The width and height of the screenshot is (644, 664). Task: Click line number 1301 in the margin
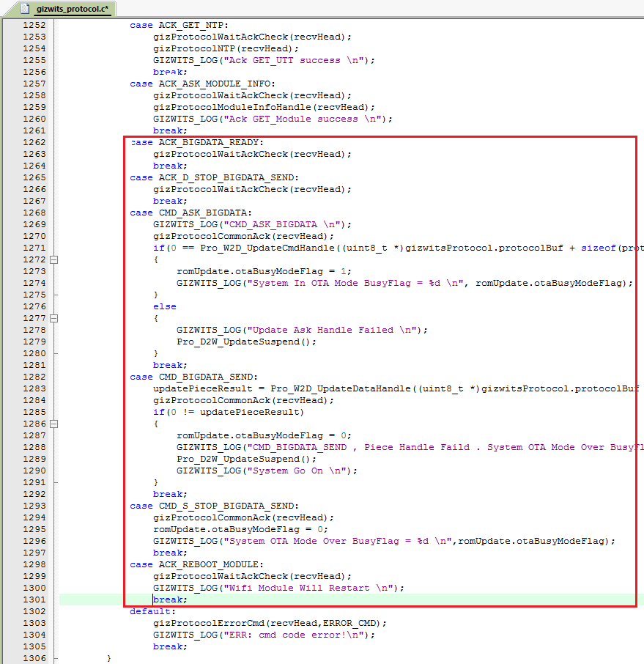(34, 600)
